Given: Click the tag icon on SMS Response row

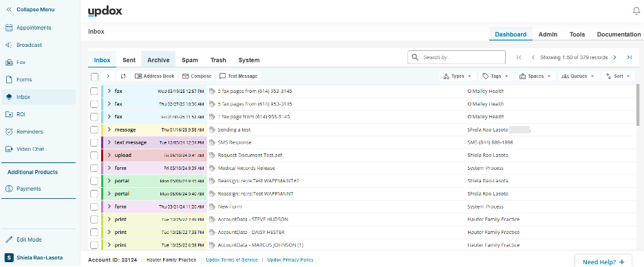Looking at the screenshot, I should click(x=212, y=142).
